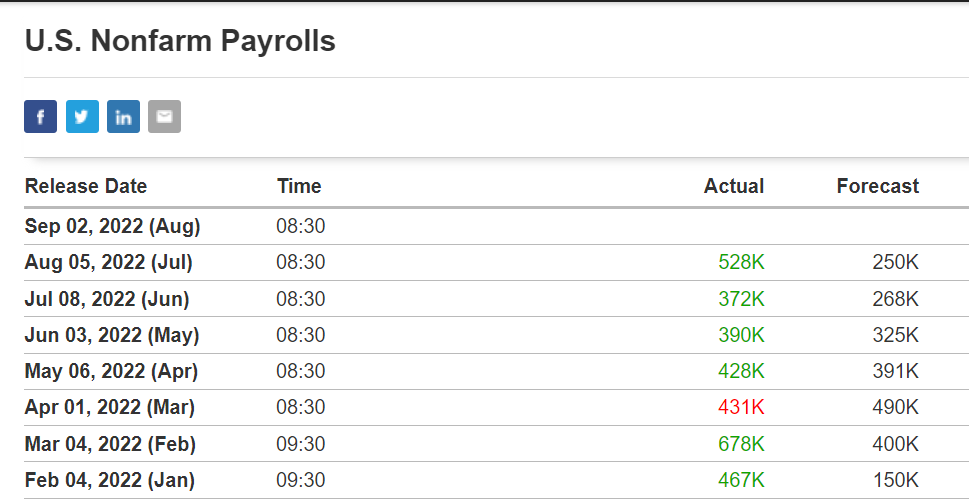
Task: Click the Release Date column header
Action: tap(86, 186)
